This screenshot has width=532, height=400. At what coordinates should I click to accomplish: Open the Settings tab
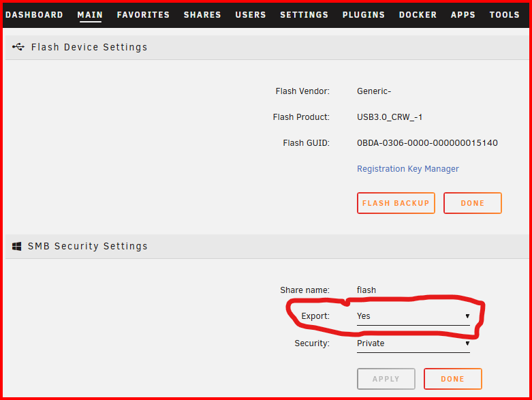pos(304,15)
